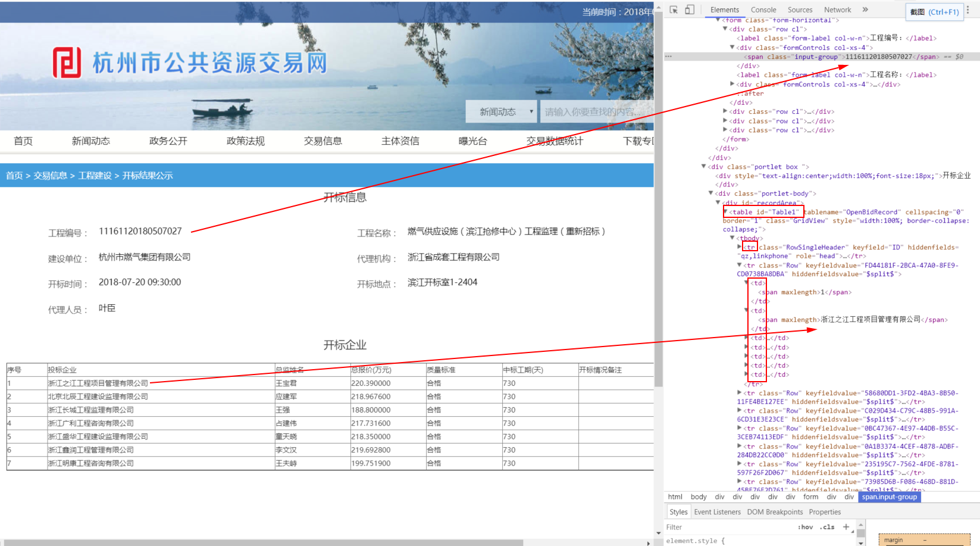Screen dimensions: 980x546
Task: Open the Properties sidebar tab
Action: point(825,511)
